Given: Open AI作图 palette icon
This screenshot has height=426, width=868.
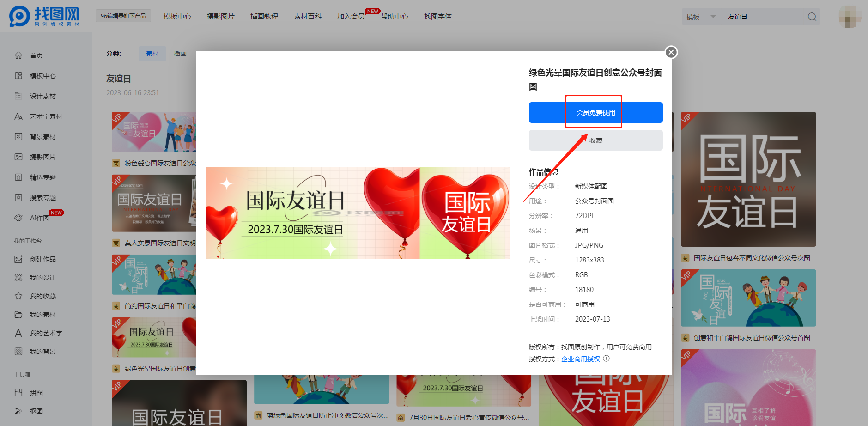Looking at the screenshot, I should pyautogui.click(x=18, y=218).
